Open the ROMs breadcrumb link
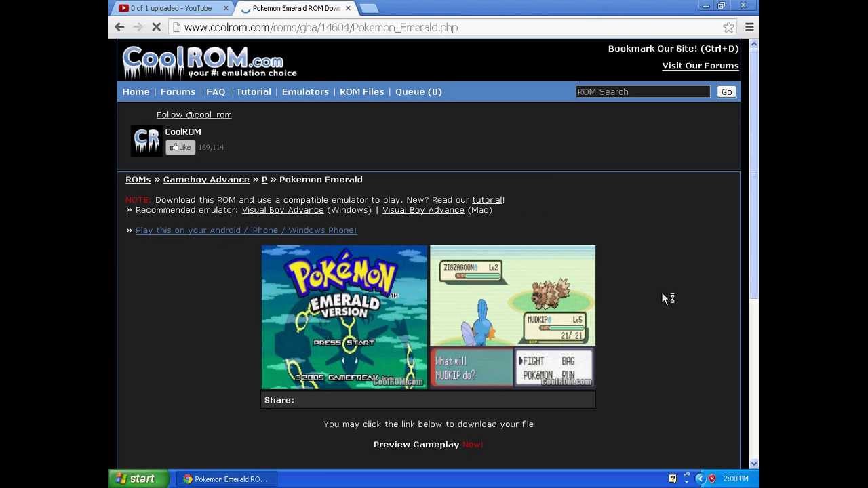The width and height of the screenshot is (868, 488). tap(138, 180)
